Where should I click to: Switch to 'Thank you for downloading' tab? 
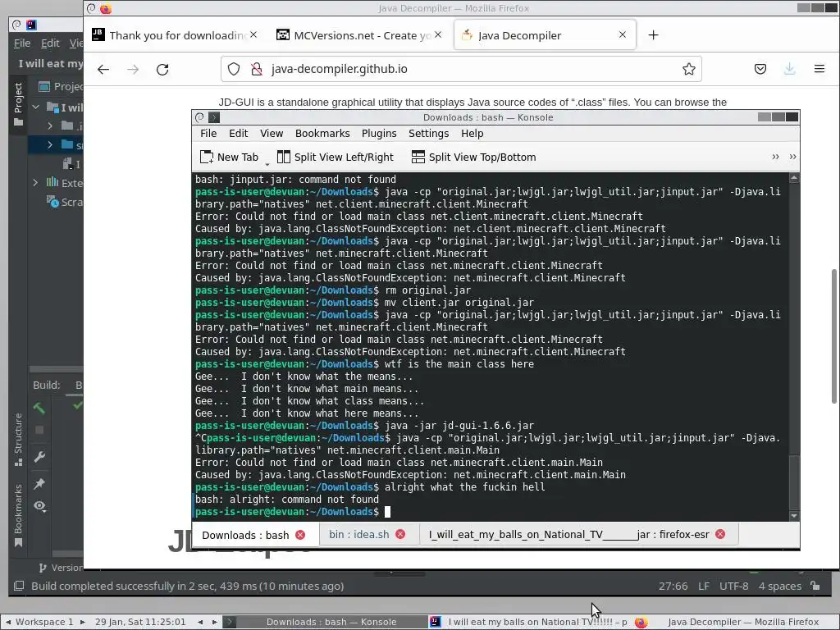(x=176, y=35)
